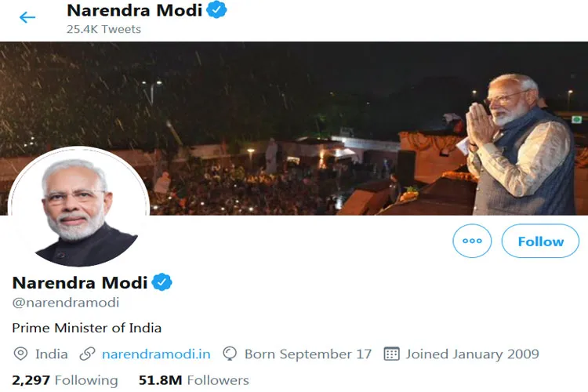588x392 pixels.
Task: Click the chain link icon
Action: pos(88,354)
